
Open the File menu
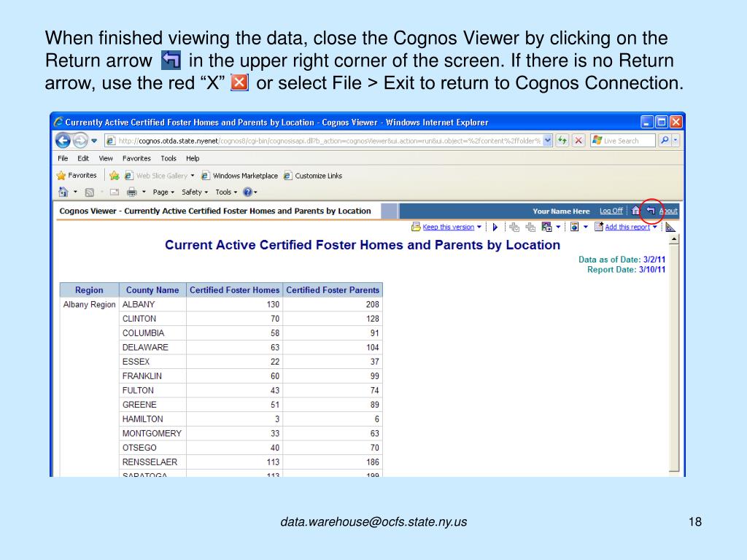pyautogui.click(x=63, y=158)
